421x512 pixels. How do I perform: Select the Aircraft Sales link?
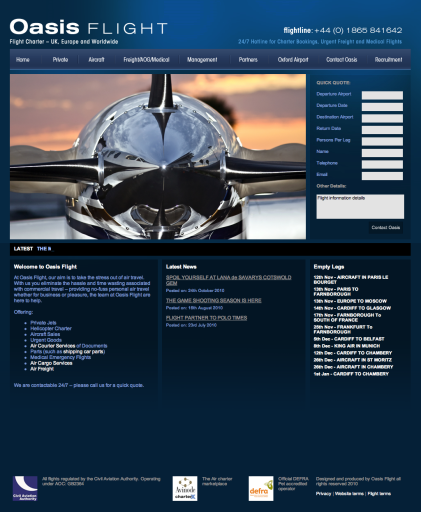(45, 334)
